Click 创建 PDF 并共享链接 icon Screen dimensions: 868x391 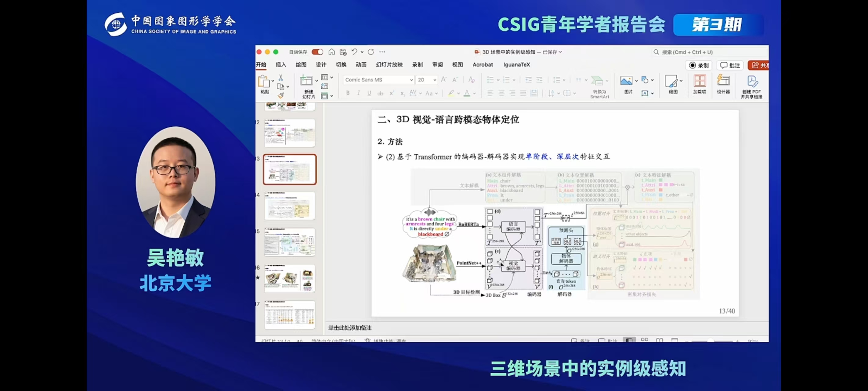pyautogui.click(x=752, y=81)
